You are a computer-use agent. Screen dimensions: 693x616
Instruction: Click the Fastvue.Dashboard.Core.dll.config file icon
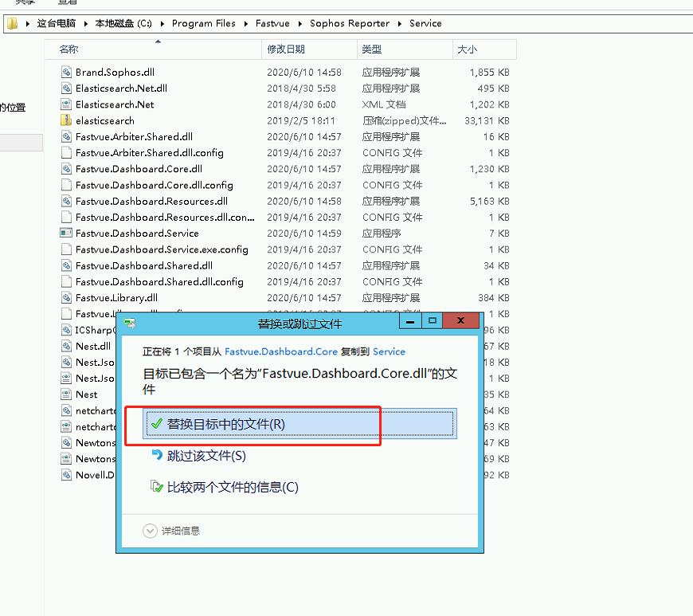(x=66, y=185)
